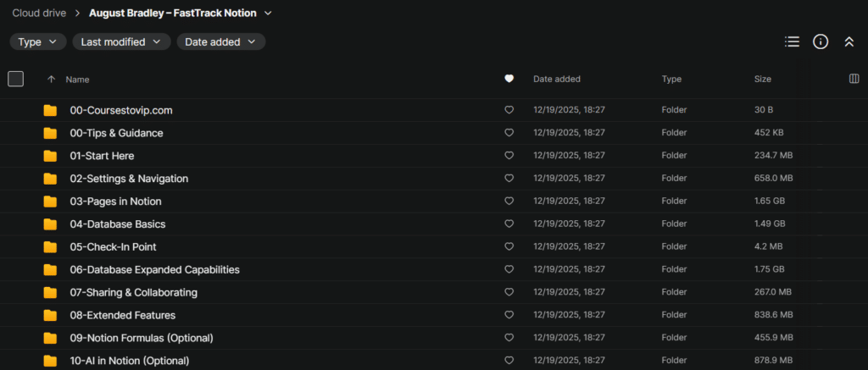Favorite the 01-Start Here folder
This screenshot has width=868, height=370.
pos(509,156)
